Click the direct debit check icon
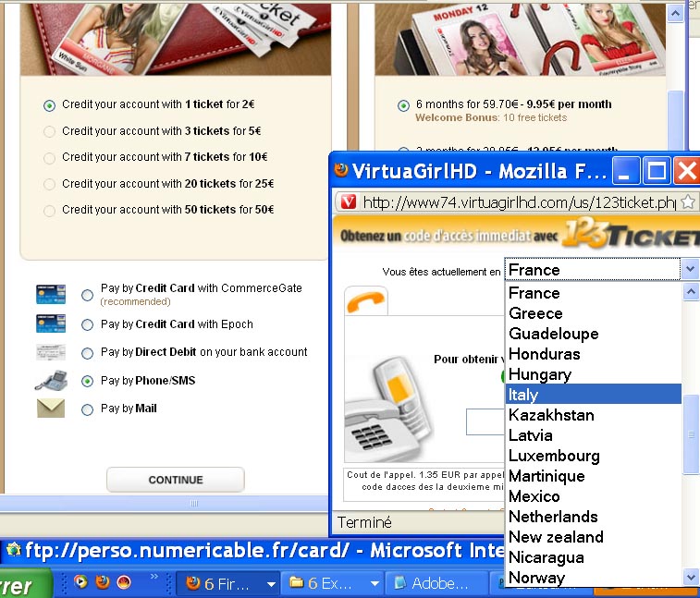The height and width of the screenshot is (598, 700). pyautogui.click(x=51, y=352)
